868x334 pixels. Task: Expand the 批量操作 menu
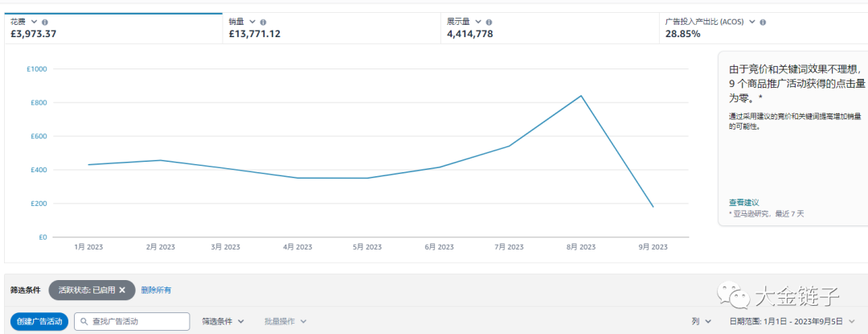click(285, 321)
